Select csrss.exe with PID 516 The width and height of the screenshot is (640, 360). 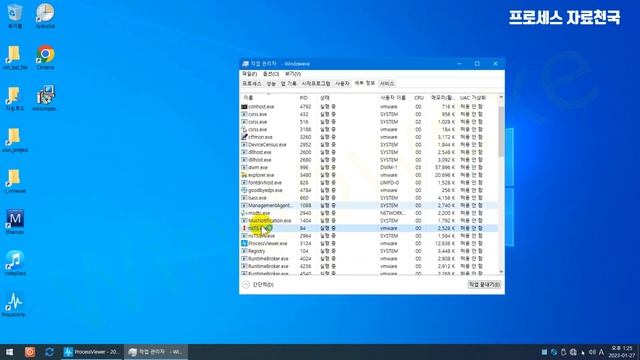(369, 122)
